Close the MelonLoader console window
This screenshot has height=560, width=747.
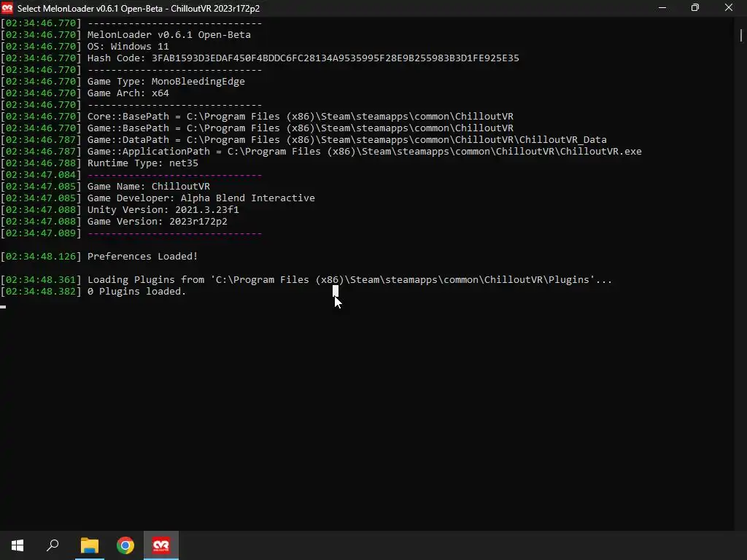click(729, 8)
